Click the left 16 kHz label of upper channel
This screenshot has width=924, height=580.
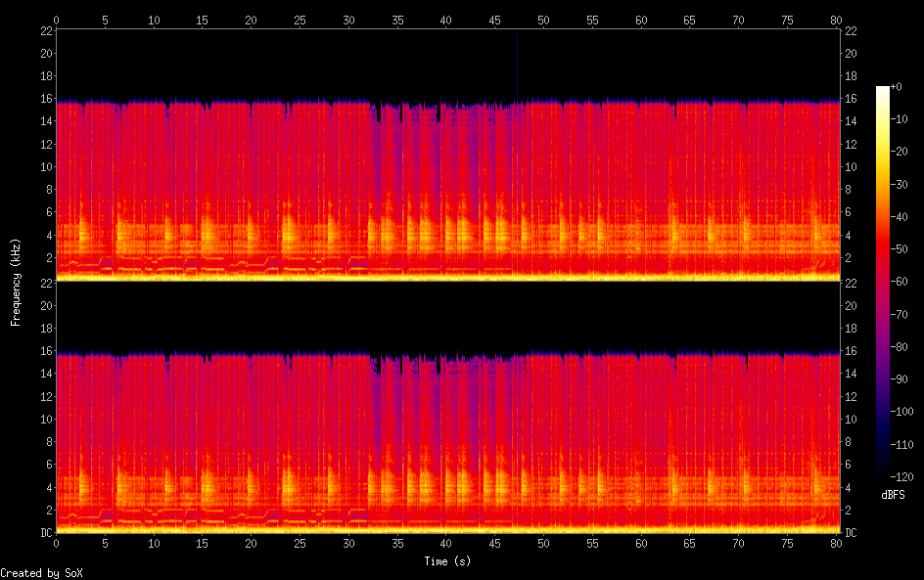(x=44, y=99)
